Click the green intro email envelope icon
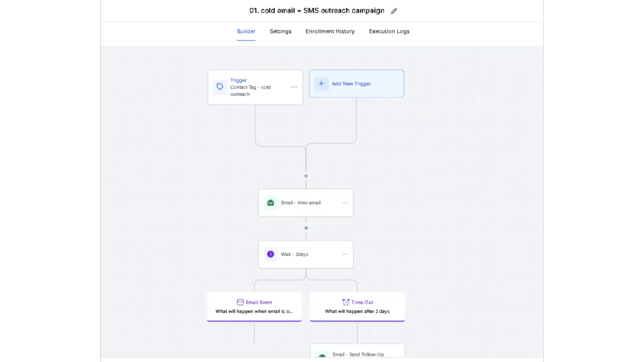Screen dimensions: 644x362 click(x=270, y=203)
